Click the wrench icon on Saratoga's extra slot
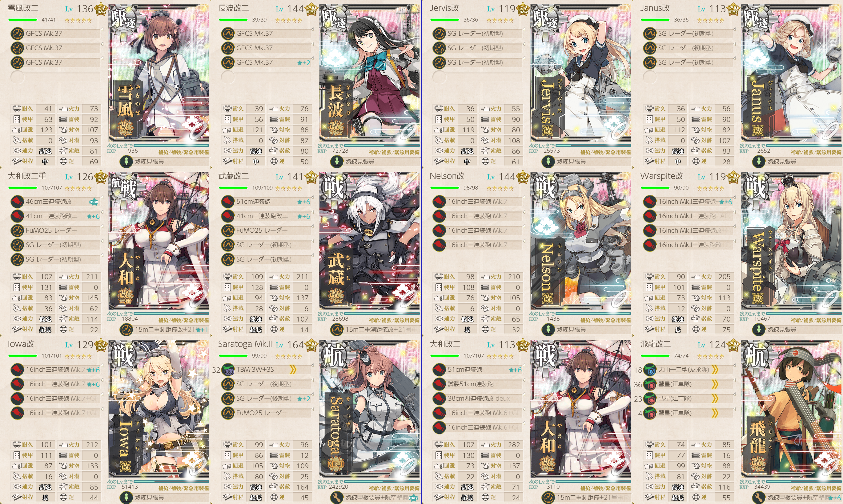The image size is (843, 504). pyautogui.click(x=337, y=498)
